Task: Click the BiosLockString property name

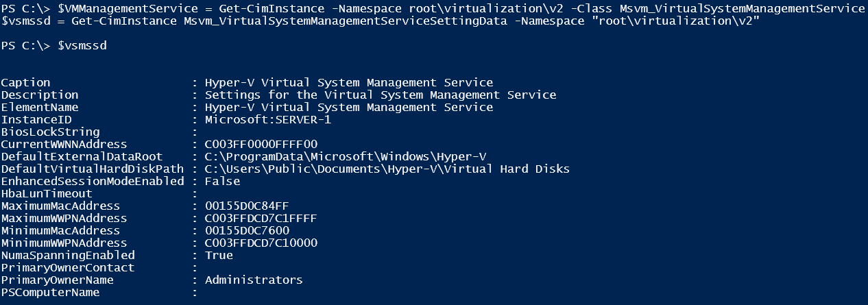Action: tap(50, 132)
